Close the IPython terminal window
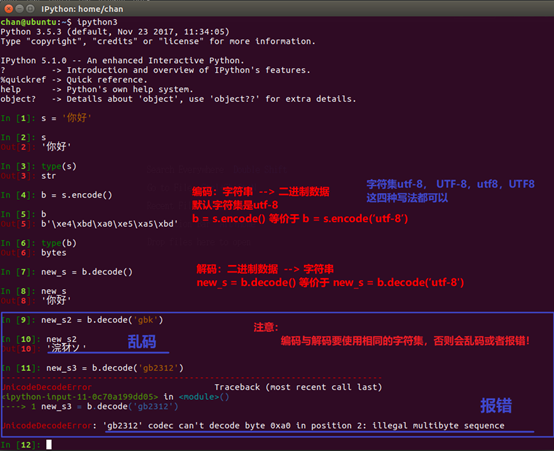This screenshot has height=451, width=554. click(9, 9)
